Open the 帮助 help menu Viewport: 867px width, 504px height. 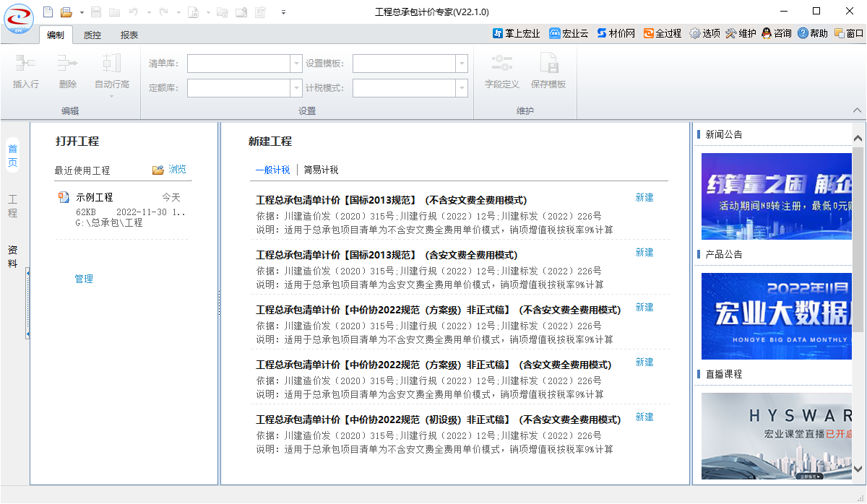[813, 33]
